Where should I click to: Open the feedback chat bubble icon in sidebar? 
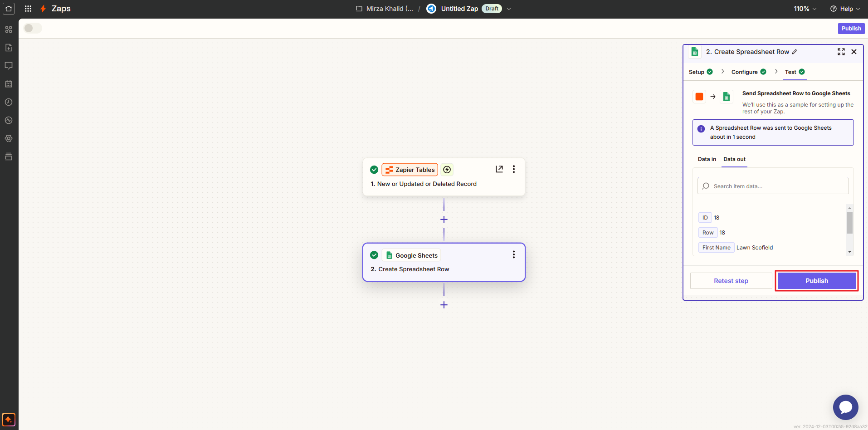click(8, 65)
